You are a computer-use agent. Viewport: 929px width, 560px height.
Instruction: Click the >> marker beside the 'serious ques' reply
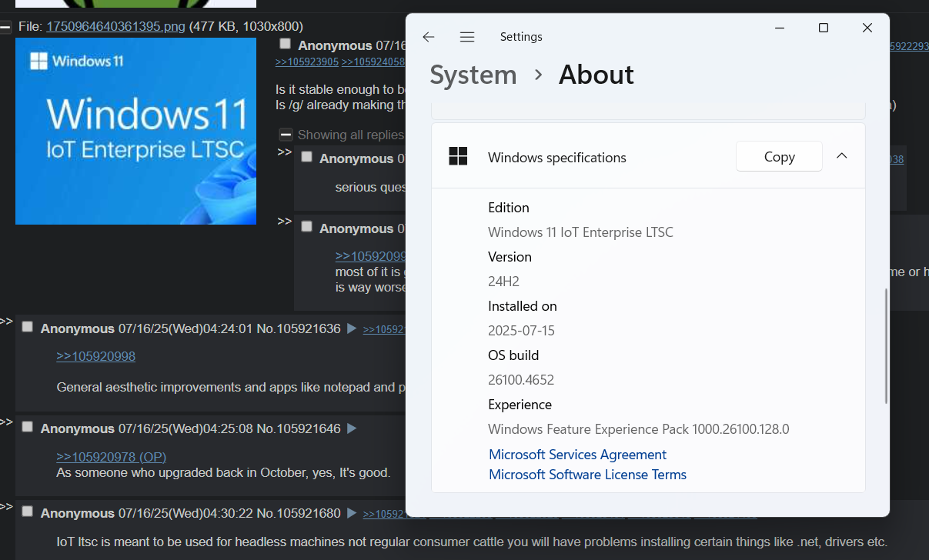284,152
